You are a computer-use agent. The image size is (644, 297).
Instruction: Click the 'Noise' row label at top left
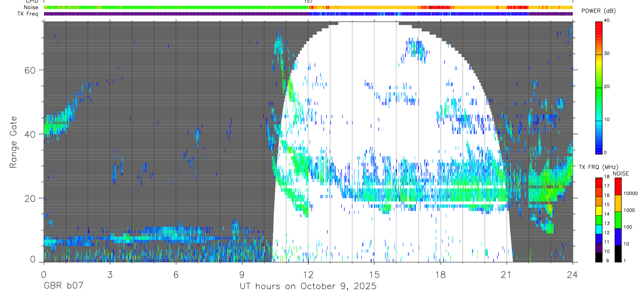(31, 7)
